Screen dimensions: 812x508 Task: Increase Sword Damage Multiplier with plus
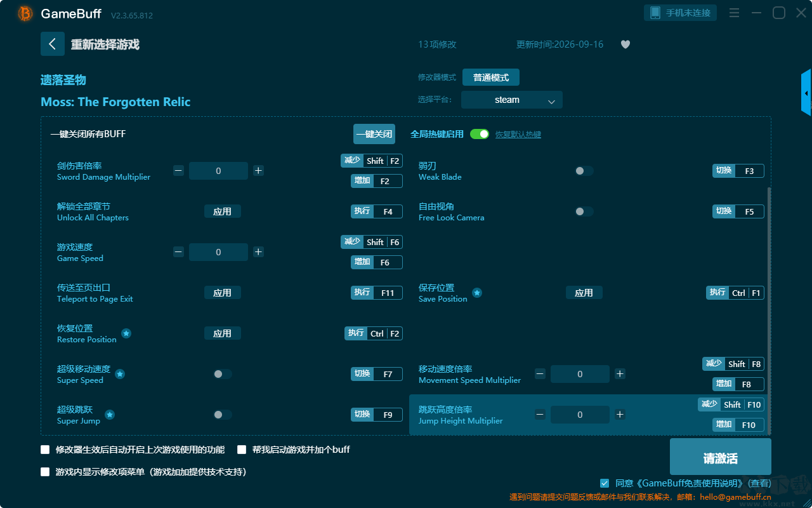(258, 171)
